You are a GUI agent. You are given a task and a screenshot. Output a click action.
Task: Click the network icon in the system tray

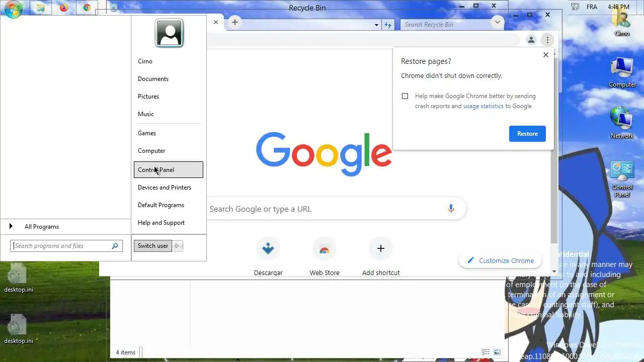[575, 7]
